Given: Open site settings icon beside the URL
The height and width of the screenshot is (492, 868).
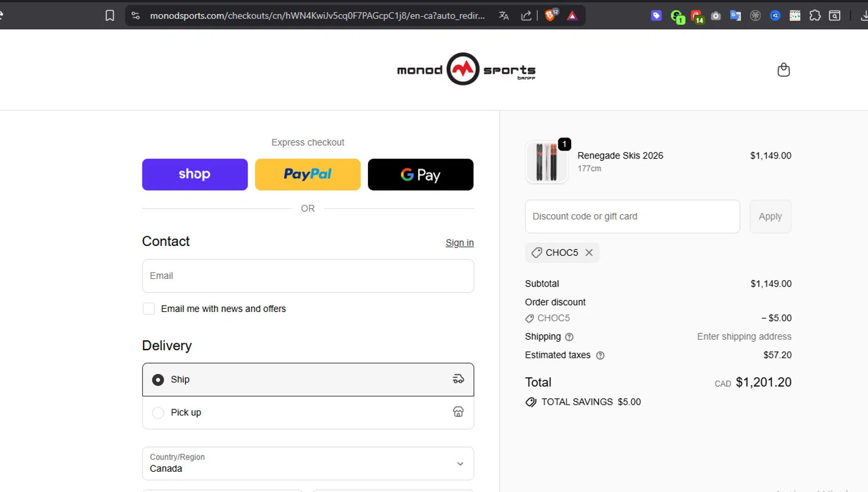Looking at the screenshot, I should point(135,16).
